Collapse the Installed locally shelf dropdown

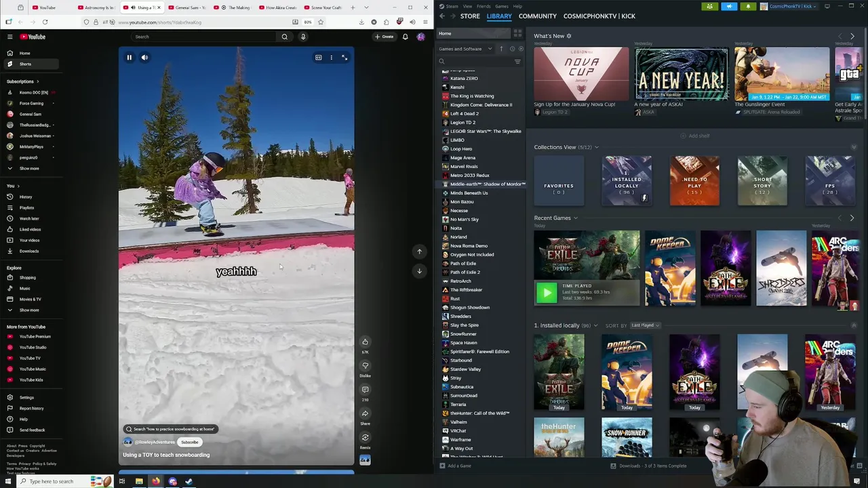pyautogui.click(x=595, y=325)
